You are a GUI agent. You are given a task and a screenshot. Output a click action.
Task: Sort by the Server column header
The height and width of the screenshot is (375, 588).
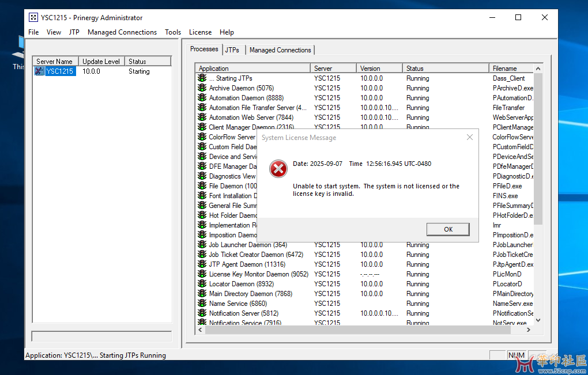pyautogui.click(x=333, y=68)
